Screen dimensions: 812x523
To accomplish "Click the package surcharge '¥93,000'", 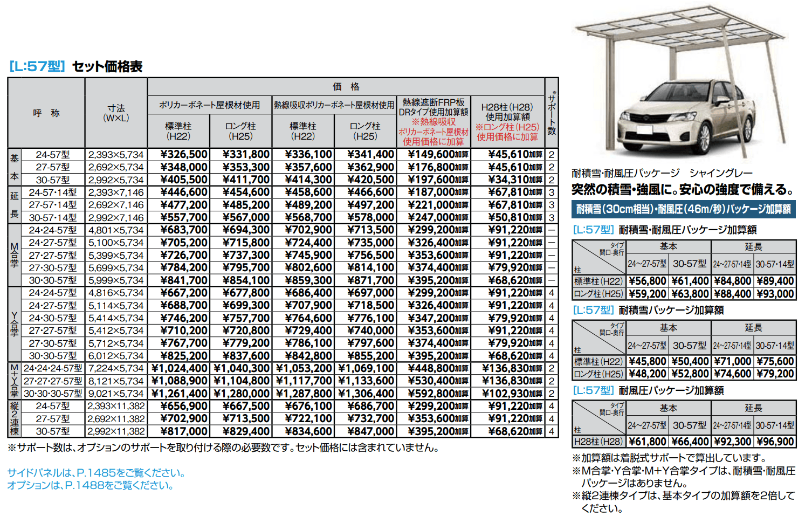I will pos(775,294).
